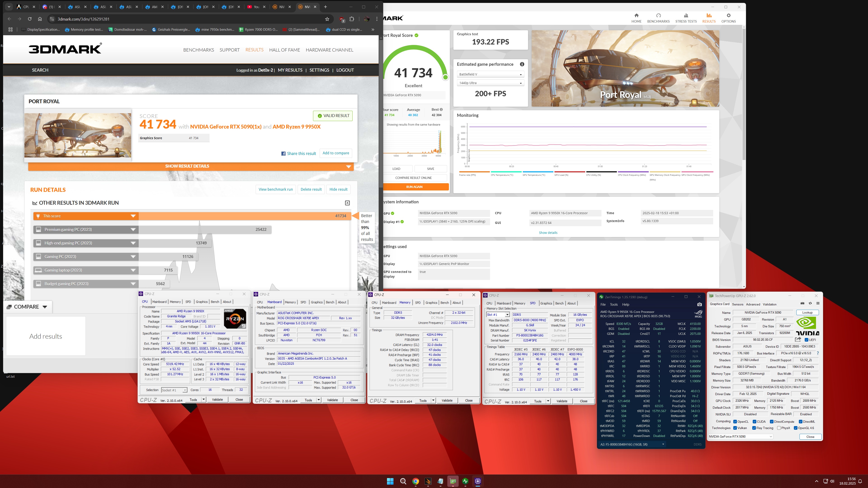Open the COMPARE dropdown
The height and width of the screenshot is (488, 868).
click(27, 307)
